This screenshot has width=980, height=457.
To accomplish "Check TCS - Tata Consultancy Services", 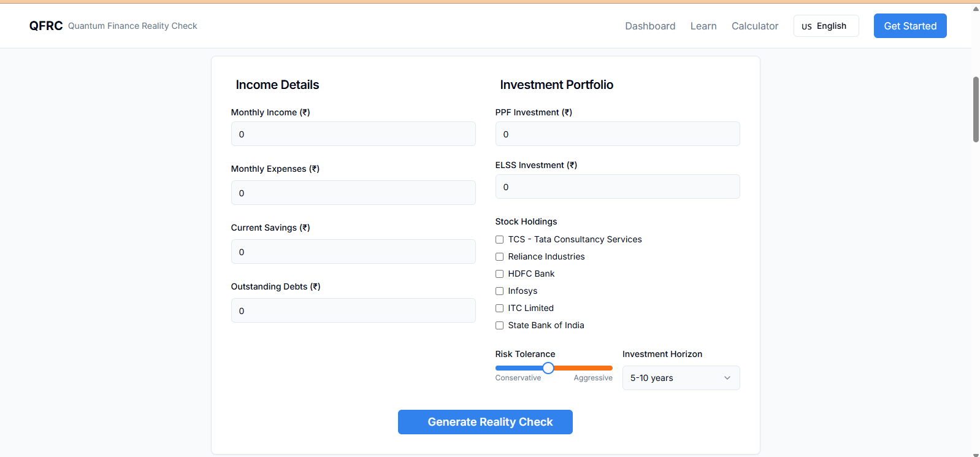I will click(500, 240).
